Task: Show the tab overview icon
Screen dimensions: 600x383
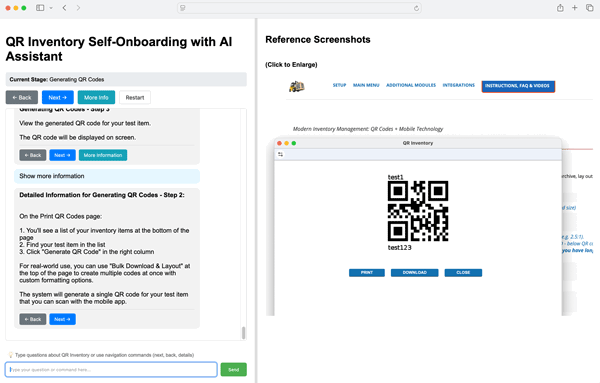Action: (x=590, y=8)
